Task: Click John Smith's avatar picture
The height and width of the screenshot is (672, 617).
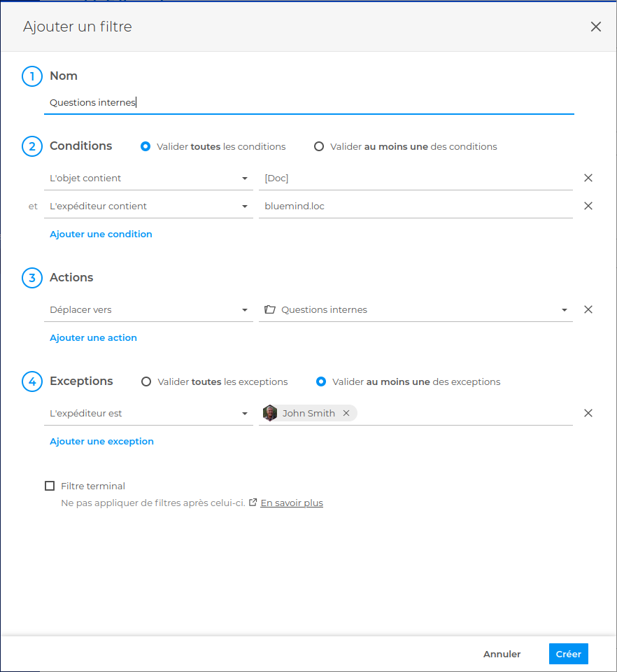Action: pos(270,413)
